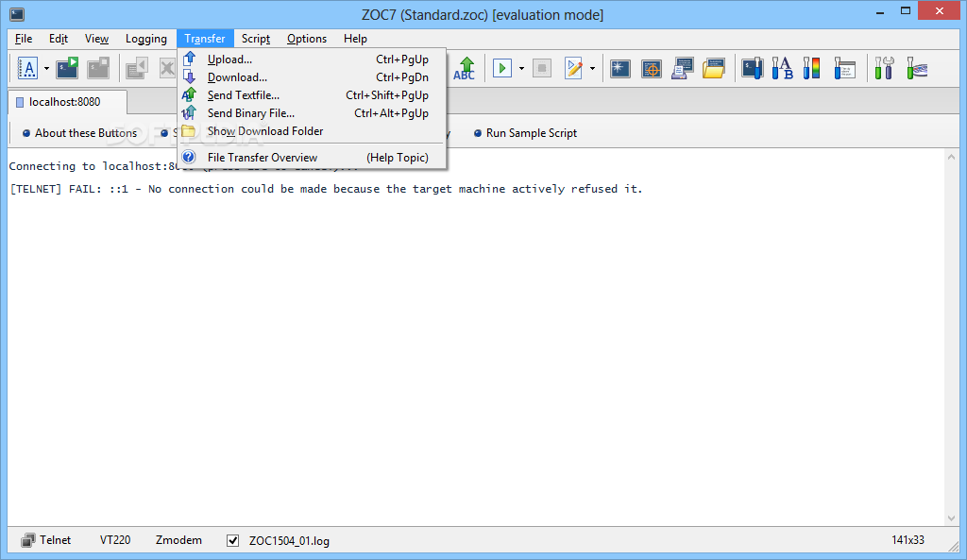Click the green tube with wrench icon
Screen dimensions: 967x560
(884, 68)
